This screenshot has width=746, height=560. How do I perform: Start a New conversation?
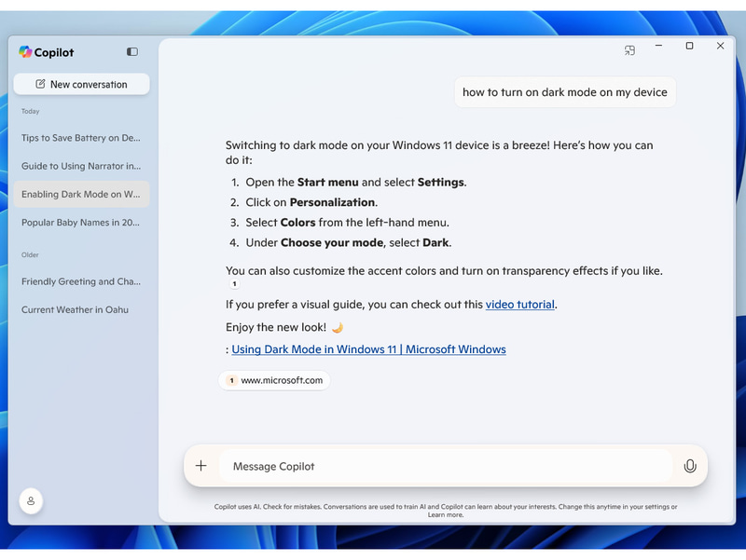tap(81, 84)
